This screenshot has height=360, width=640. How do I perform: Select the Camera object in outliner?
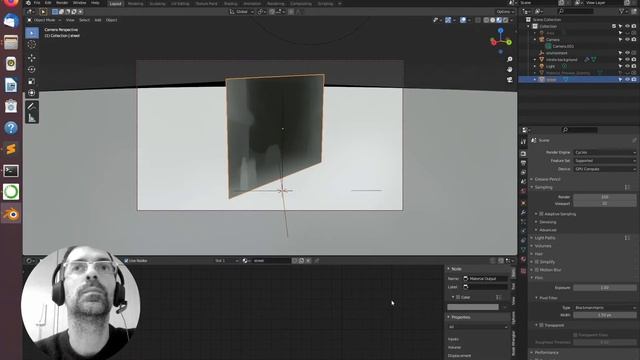553,40
